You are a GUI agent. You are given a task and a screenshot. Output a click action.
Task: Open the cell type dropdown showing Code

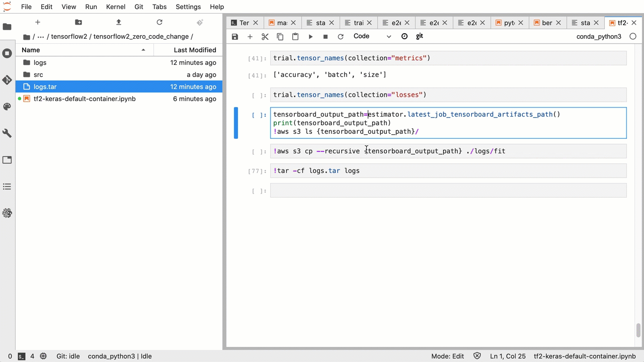[371, 36]
